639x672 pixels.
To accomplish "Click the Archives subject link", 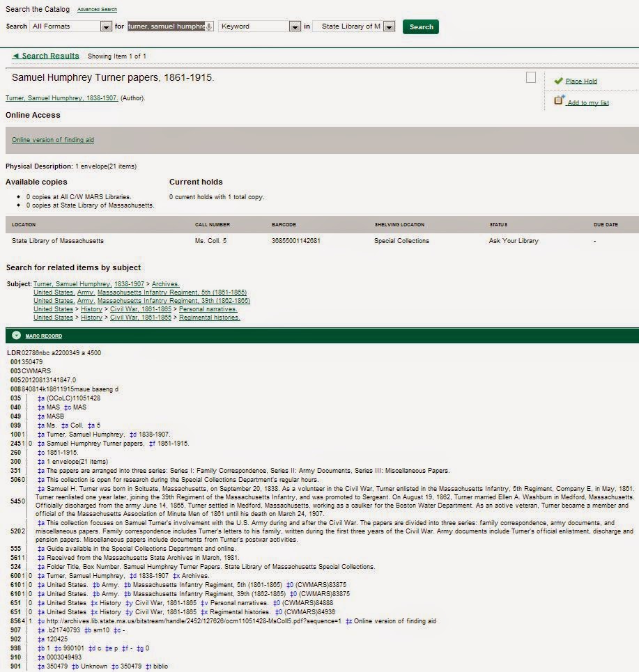I will click(166, 283).
